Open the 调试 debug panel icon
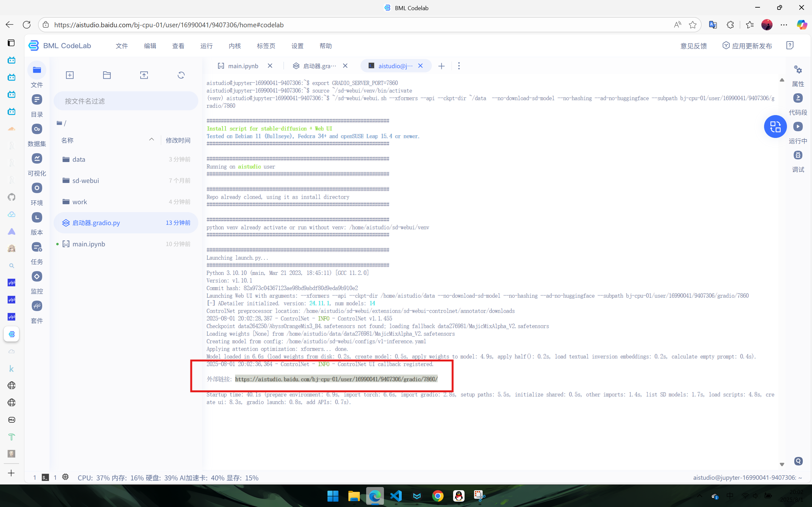The width and height of the screenshot is (812, 507). pyautogui.click(x=798, y=155)
